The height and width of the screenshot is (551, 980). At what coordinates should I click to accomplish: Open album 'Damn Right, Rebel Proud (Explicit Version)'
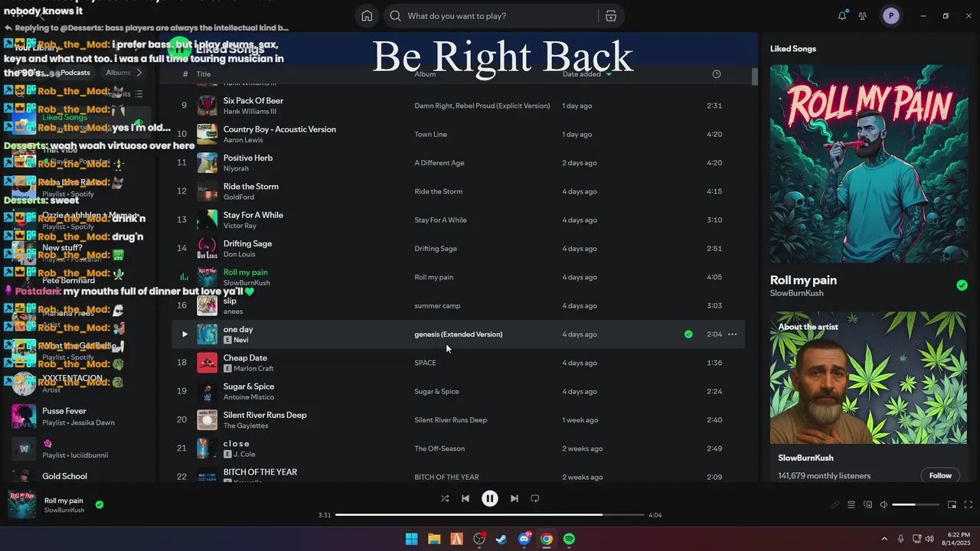tap(482, 106)
